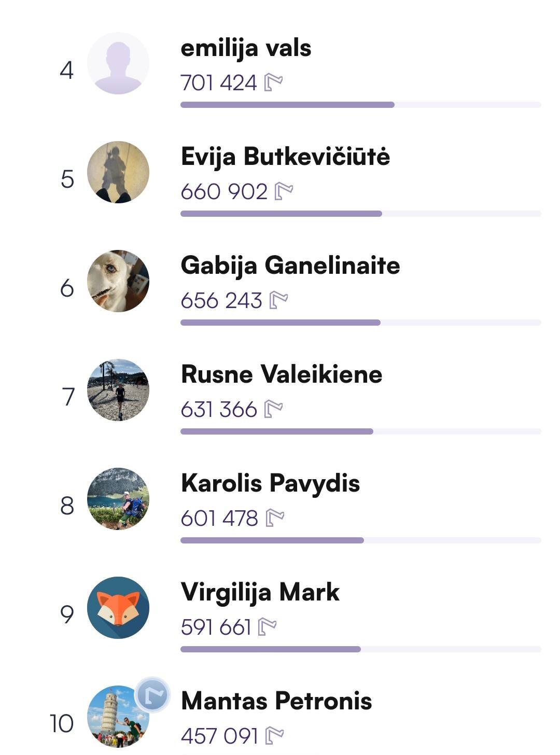Screen dimensions: 560x755
Task: Open emilija vals default avatar
Action: tap(118, 63)
